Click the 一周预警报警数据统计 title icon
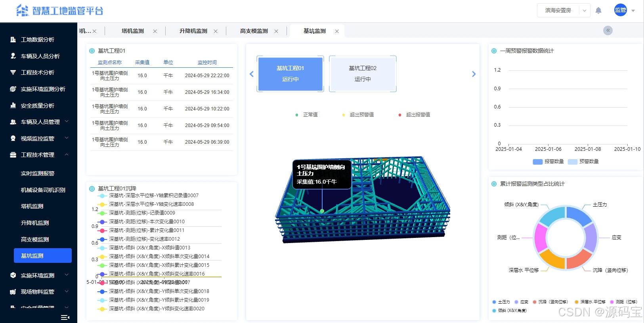The image size is (644, 323). [494, 51]
